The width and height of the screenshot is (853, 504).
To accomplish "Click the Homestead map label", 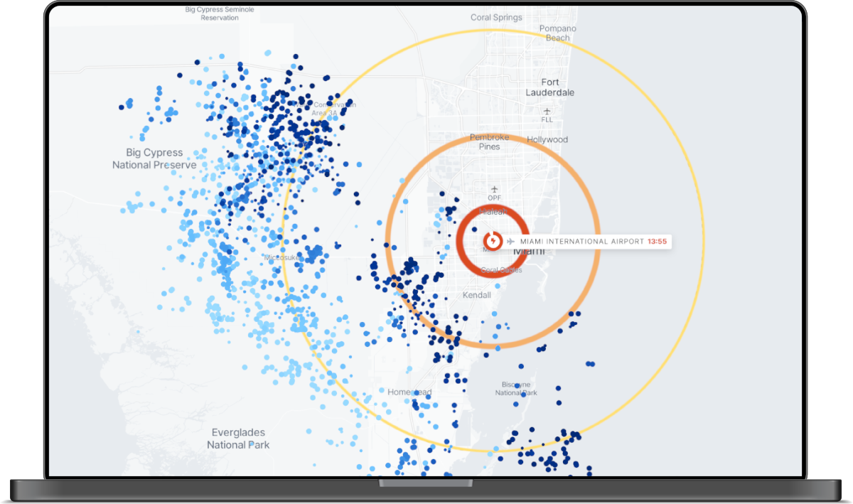I will [409, 392].
